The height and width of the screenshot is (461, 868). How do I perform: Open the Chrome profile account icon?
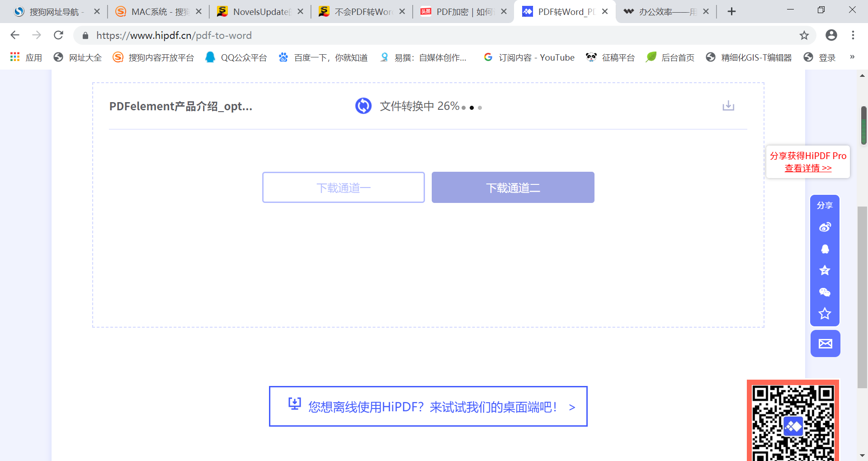coord(831,35)
